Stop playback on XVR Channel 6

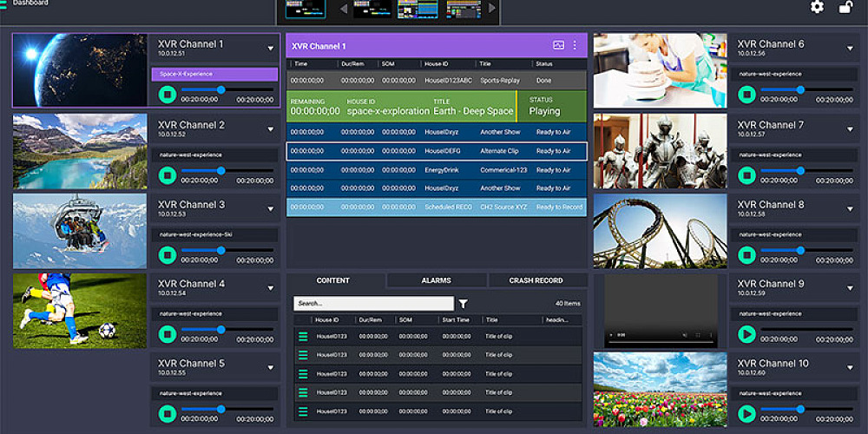pos(746,95)
